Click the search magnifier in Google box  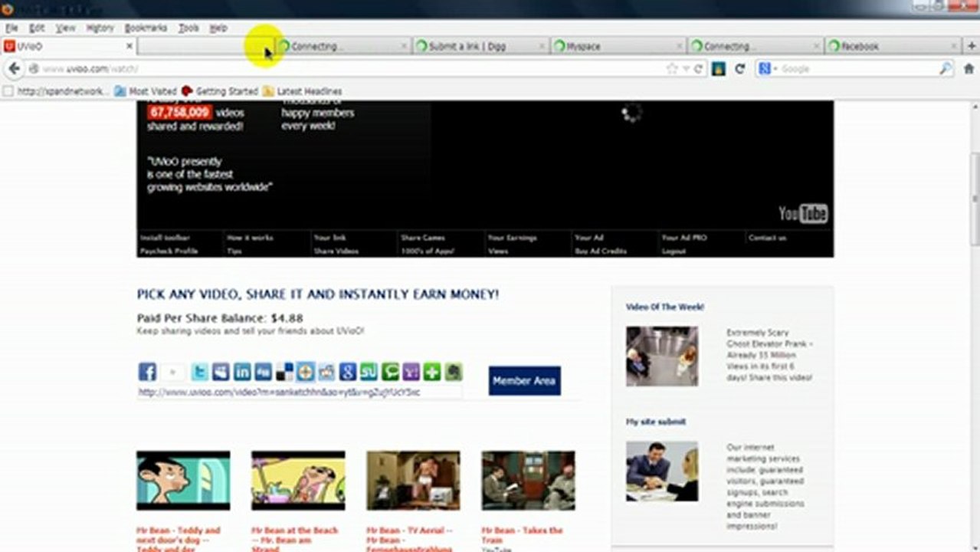(x=946, y=68)
